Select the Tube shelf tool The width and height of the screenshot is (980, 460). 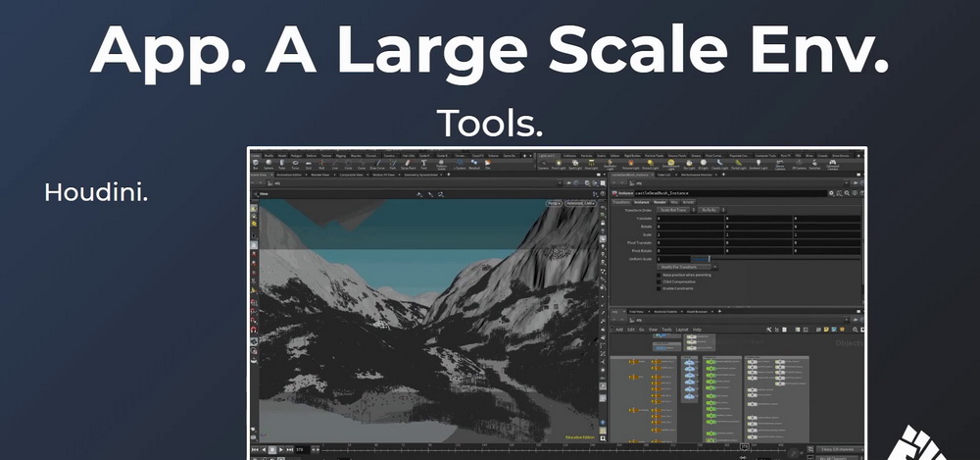[x=282, y=164]
